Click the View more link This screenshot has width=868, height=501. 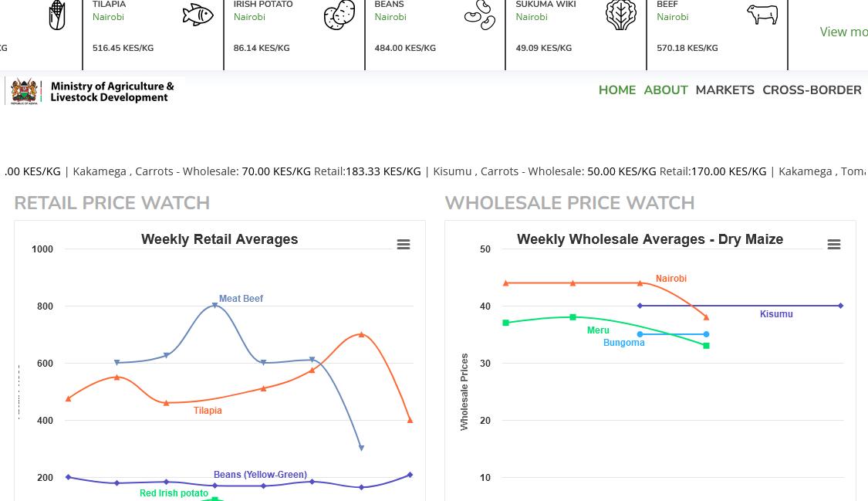click(843, 32)
